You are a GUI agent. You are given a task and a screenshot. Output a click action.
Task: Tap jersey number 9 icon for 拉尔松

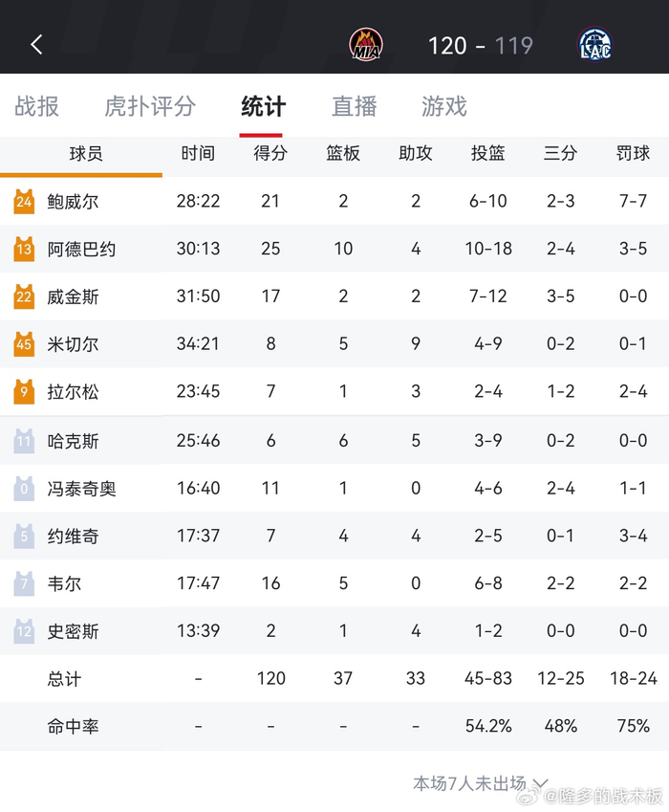pyautogui.click(x=24, y=392)
